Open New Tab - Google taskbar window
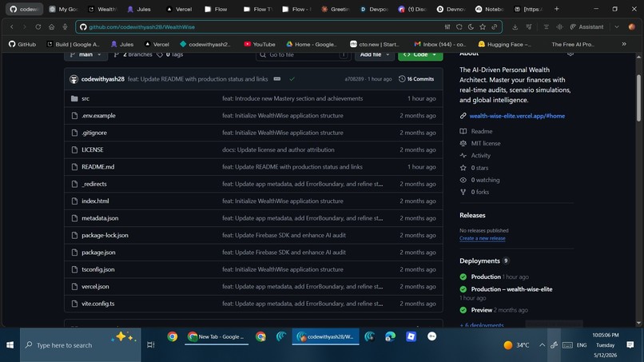Image resolution: width=644 pixels, height=362 pixels. tap(217, 337)
